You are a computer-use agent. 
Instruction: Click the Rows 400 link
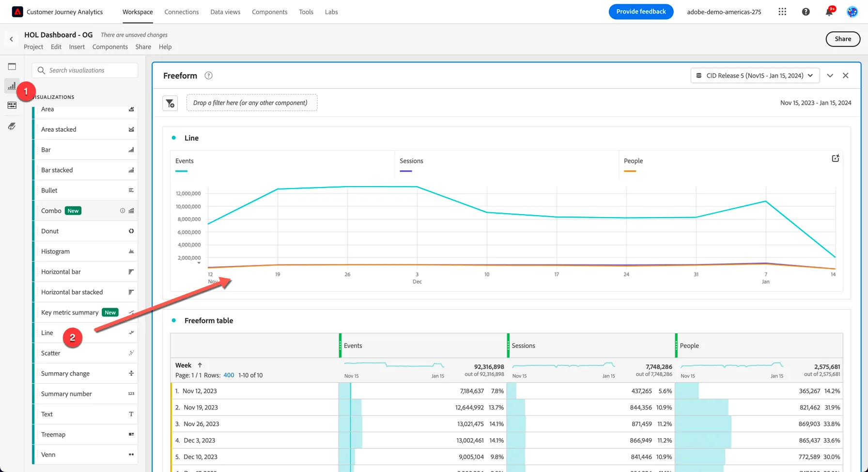(229, 375)
